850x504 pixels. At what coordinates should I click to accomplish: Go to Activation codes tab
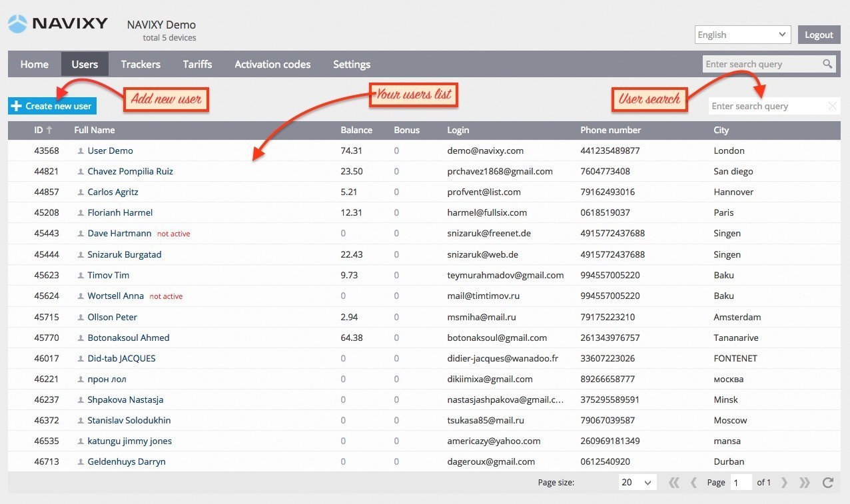(x=272, y=65)
